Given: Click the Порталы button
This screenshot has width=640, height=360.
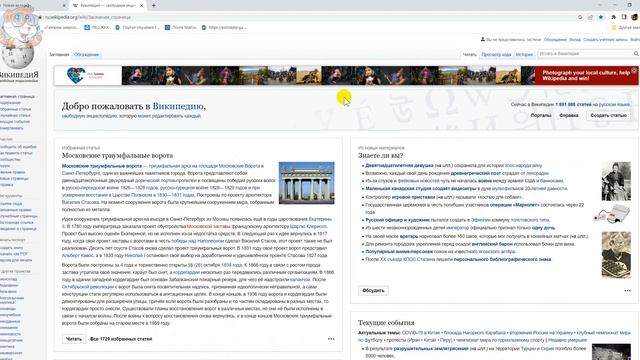Looking at the screenshot, I should coord(541,116).
